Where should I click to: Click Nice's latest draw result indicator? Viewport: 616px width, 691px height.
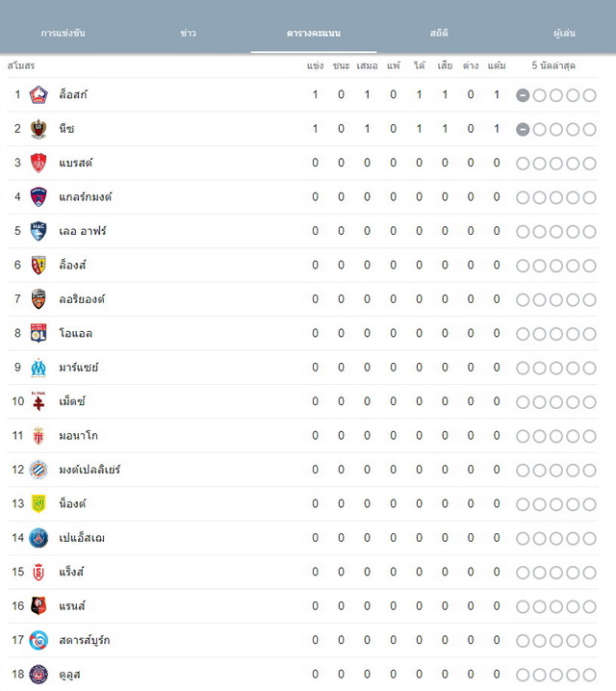(523, 130)
